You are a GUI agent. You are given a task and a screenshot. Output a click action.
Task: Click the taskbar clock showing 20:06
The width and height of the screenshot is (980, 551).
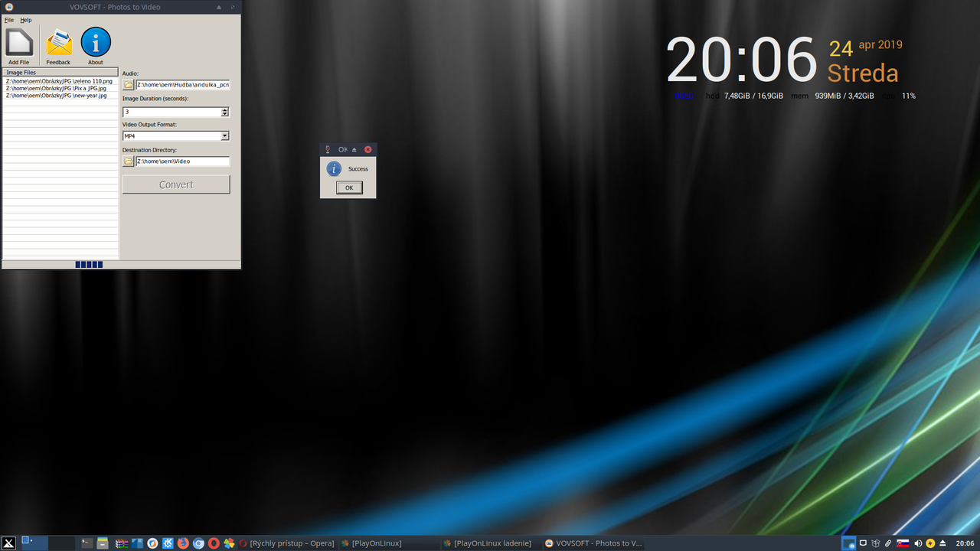coord(965,543)
